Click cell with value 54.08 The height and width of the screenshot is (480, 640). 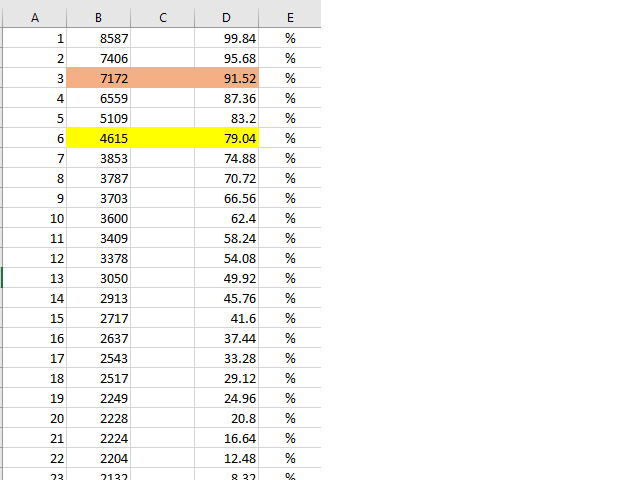tap(227, 258)
